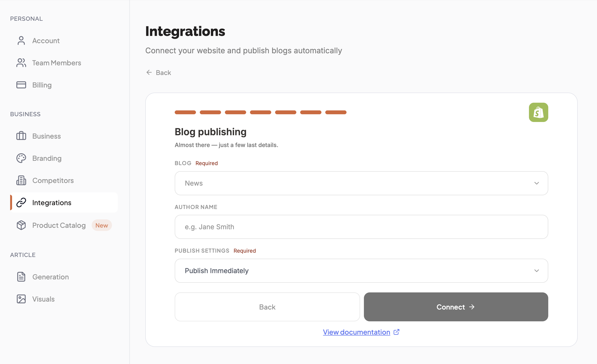Screen dimensions: 597x364
Task: Click the first progress step bar
Action: pos(185,112)
